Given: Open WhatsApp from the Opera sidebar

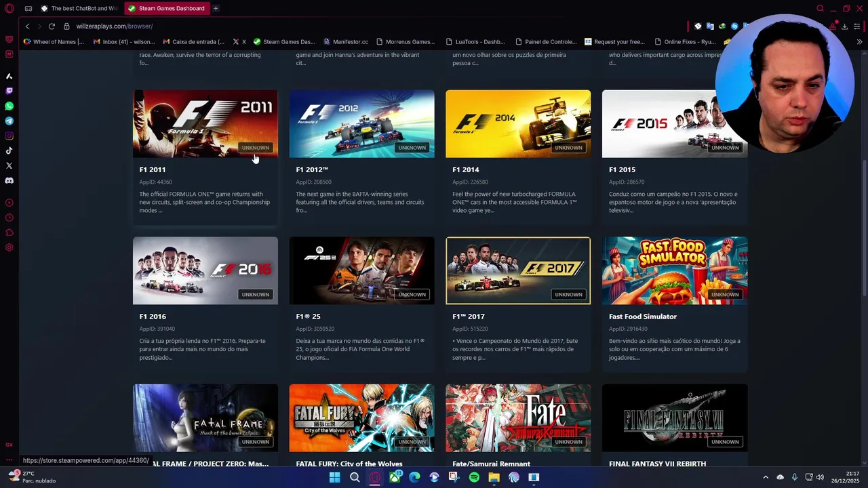Looking at the screenshot, I should [x=9, y=106].
